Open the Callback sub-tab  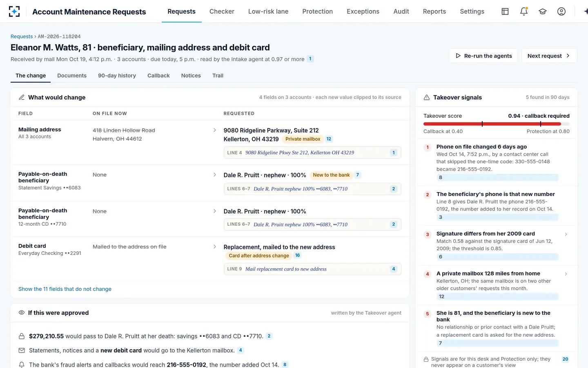pos(158,76)
